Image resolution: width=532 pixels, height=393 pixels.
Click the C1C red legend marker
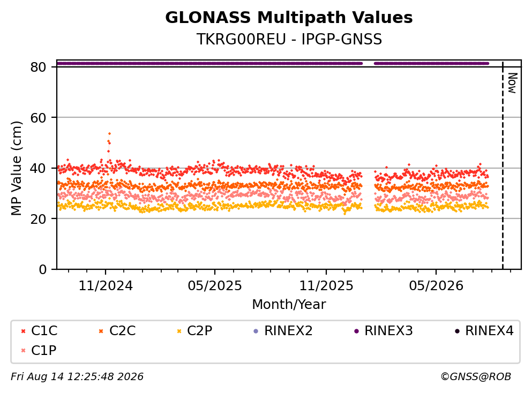pos(23,331)
